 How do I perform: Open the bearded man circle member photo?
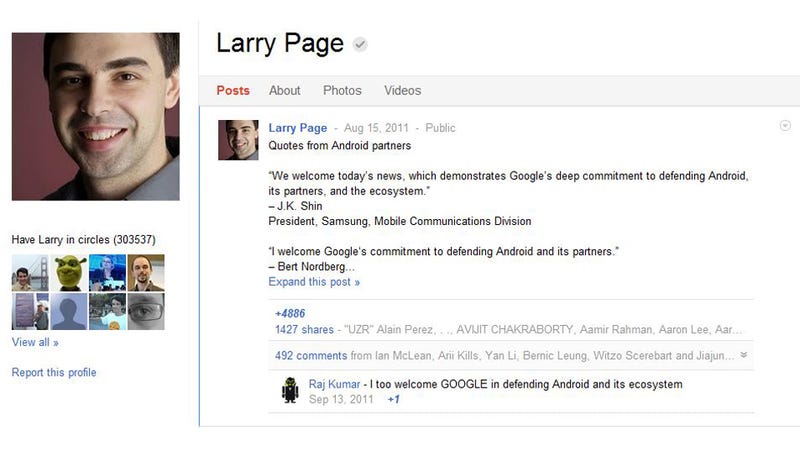146,273
